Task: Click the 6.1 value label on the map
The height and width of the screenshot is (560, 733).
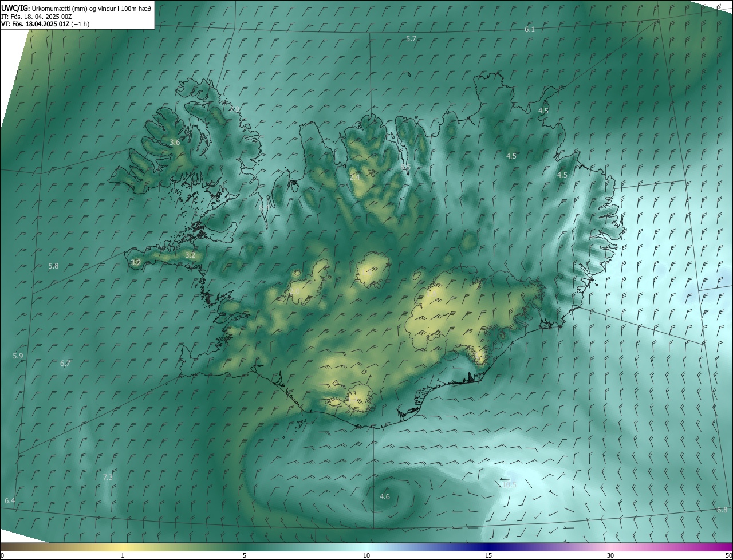Action: tap(530, 29)
